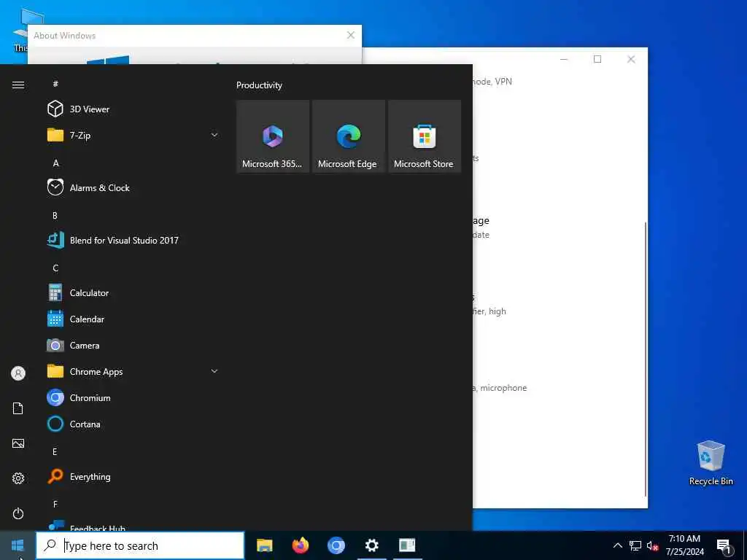The height and width of the screenshot is (560, 747).
Task: Click the Settings window vertical scrollbar
Action: (x=646, y=358)
